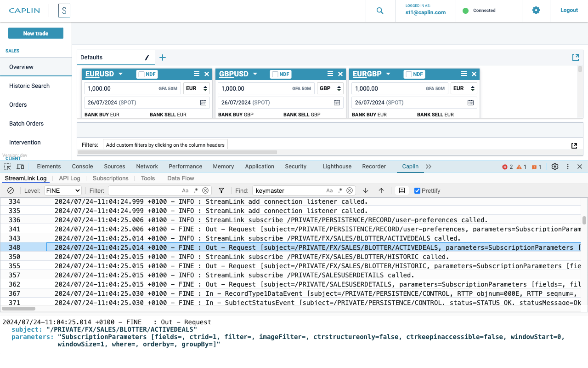Click the Logout link
Viewport: 588px width, 368px height.
569,10
